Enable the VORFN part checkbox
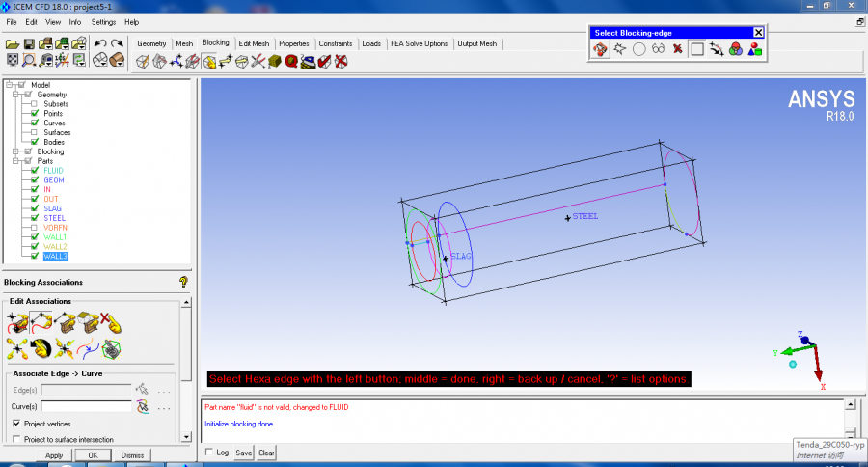Image resolution: width=868 pixels, height=467 pixels. tap(35, 228)
